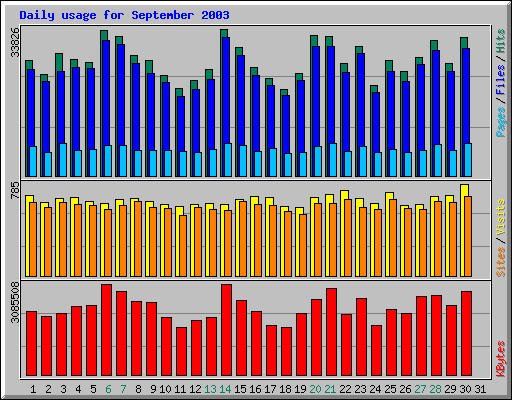Screen dimensions: 512x400
Task: Click green weekend day label 6
Action: (108, 389)
